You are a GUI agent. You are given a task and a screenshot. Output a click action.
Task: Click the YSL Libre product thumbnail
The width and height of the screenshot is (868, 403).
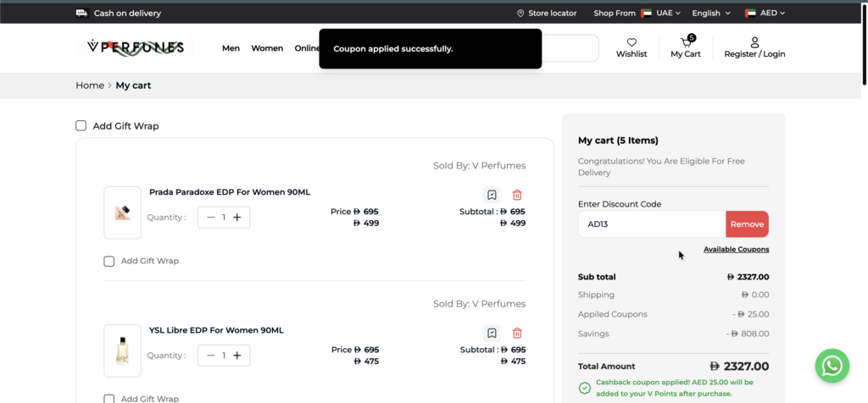122,351
